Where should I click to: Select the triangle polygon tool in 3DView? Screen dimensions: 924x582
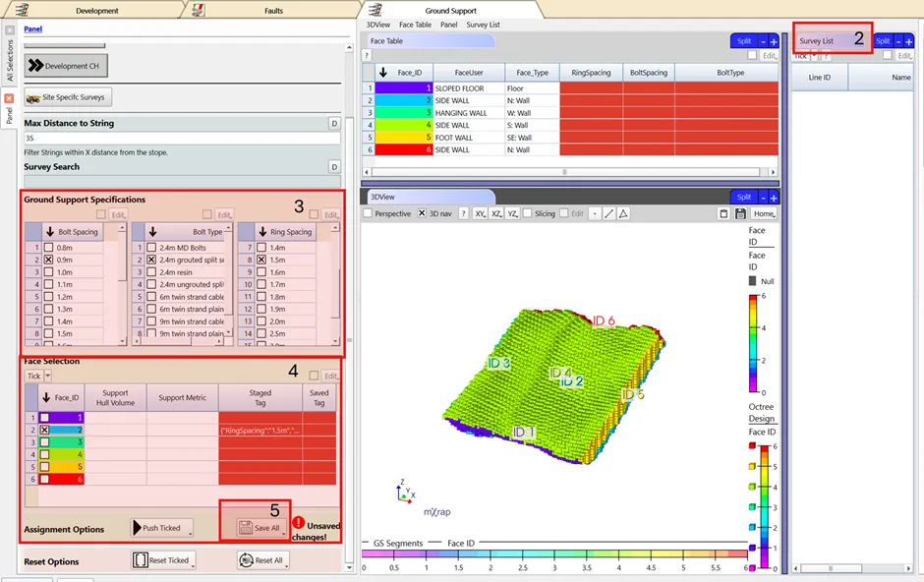pos(622,213)
